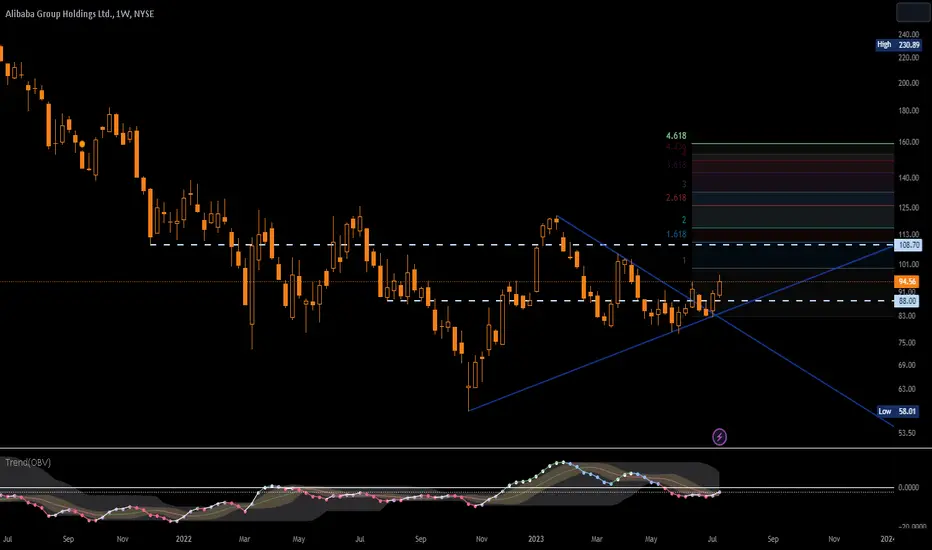Click the 125.00 price axis label
This screenshot has height=550, width=932.
(908, 208)
